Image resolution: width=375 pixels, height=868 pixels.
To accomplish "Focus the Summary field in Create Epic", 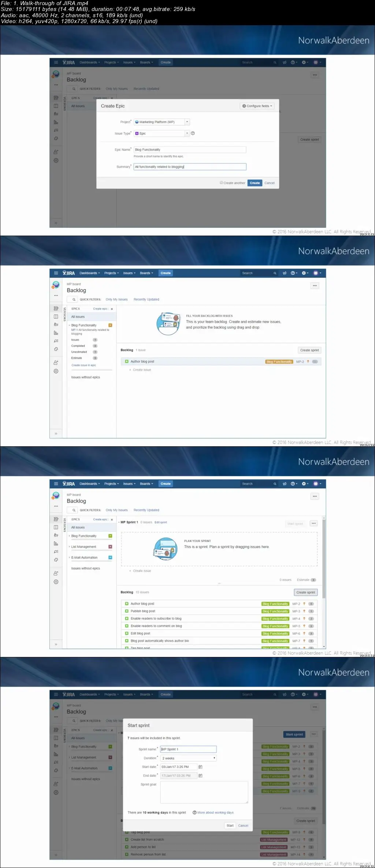I will (190, 167).
